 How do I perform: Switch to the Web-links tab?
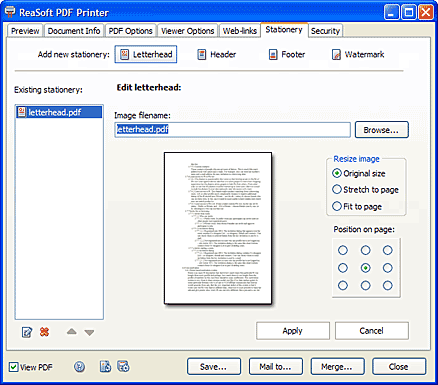click(x=239, y=31)
